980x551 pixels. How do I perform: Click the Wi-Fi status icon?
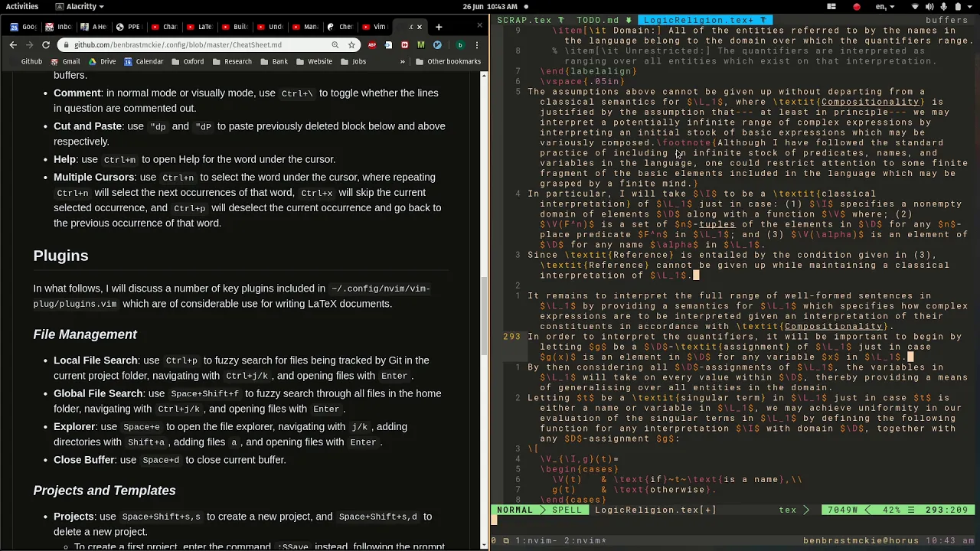[x=915, y=6]
